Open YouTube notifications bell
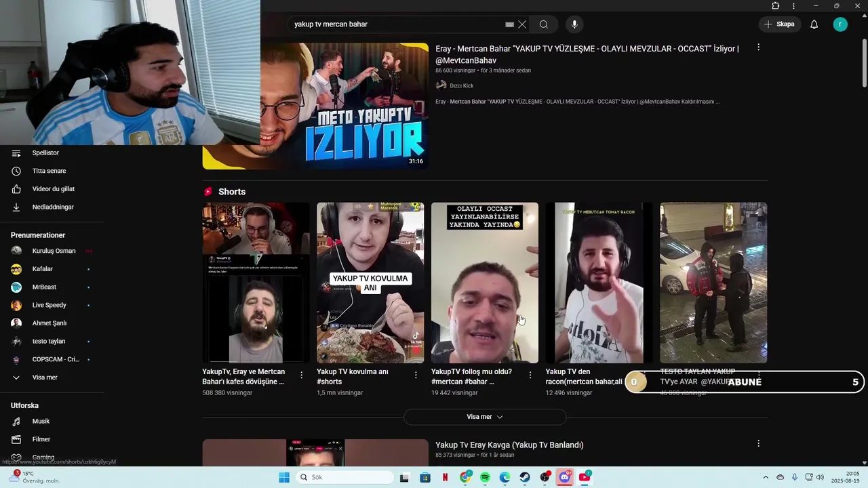The image size is (868, 488). tap(814, 24)
